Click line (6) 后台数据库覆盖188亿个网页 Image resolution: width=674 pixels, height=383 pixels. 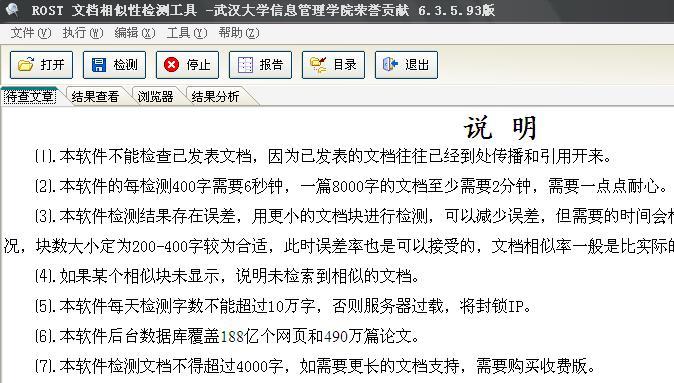pos(227,336)
